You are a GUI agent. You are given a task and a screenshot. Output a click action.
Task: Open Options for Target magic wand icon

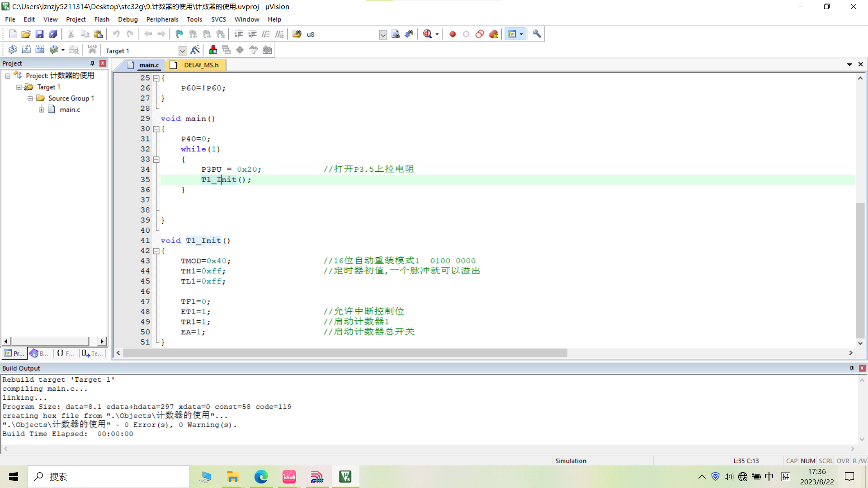coord(195,50)
